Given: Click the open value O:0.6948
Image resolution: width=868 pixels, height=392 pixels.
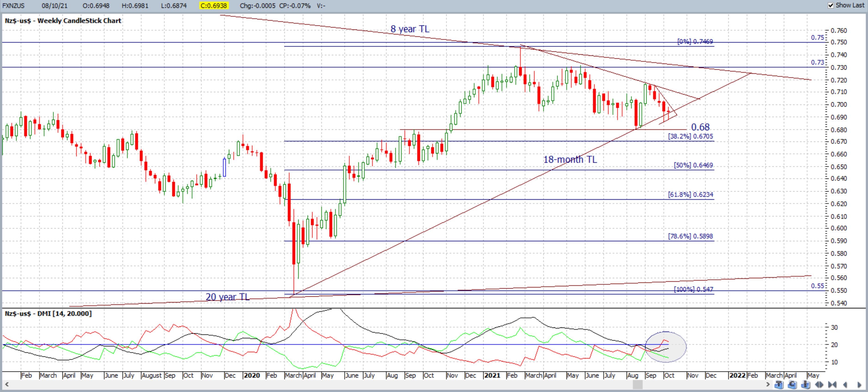Looking at the screenshot, I should 96,5.
